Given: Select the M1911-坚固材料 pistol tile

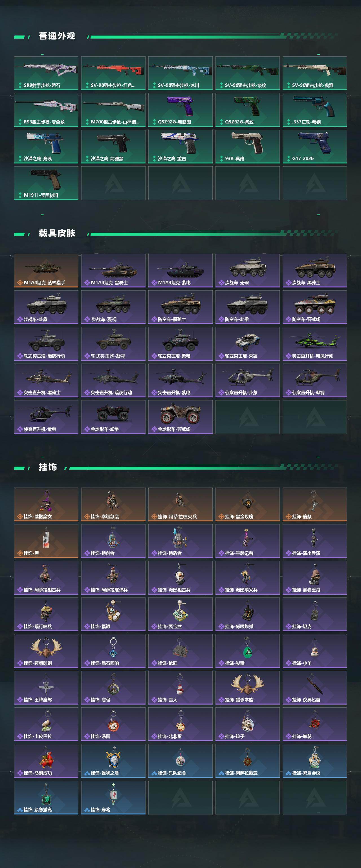Looking at the screenshot, I should coord(46,183).
